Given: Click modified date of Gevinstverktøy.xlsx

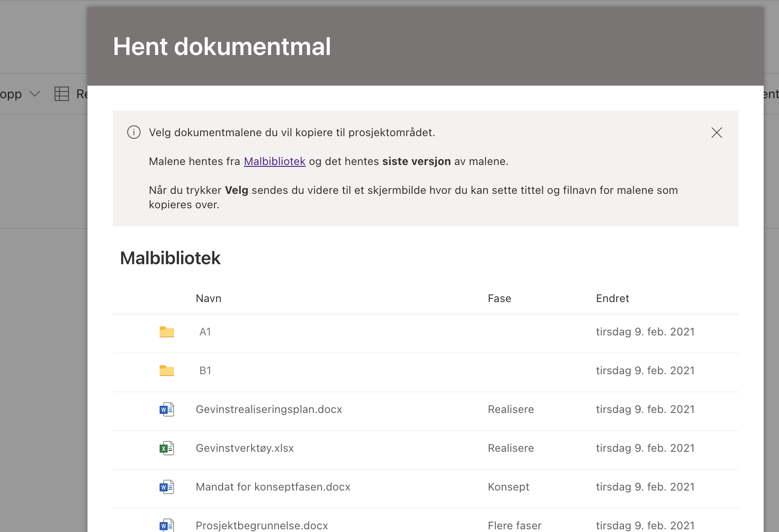Looking at the screenshot, I should [x=645, y=448].
